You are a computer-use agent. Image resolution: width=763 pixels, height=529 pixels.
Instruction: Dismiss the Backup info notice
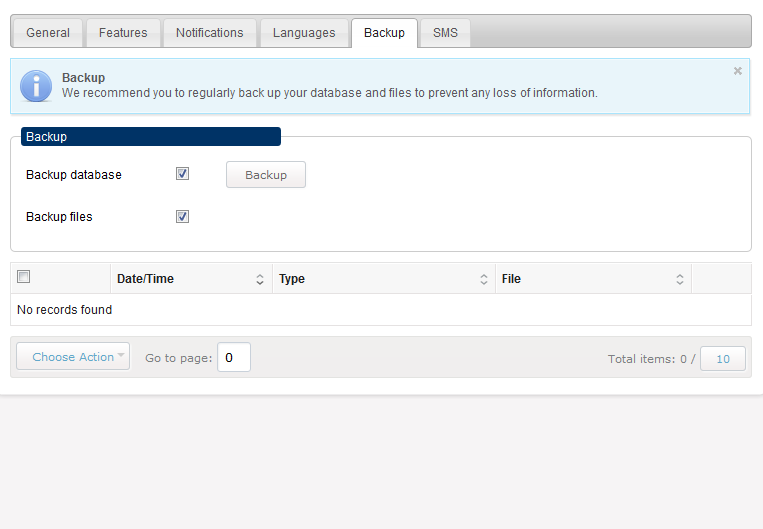(x=738, y=71)
